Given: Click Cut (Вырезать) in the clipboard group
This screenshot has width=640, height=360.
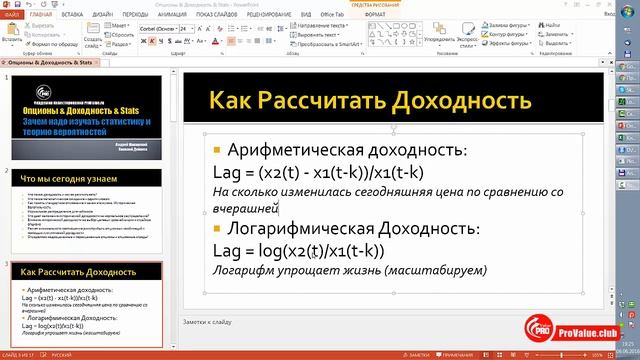Looking at the screenshot, I should (x=39, y=25).
